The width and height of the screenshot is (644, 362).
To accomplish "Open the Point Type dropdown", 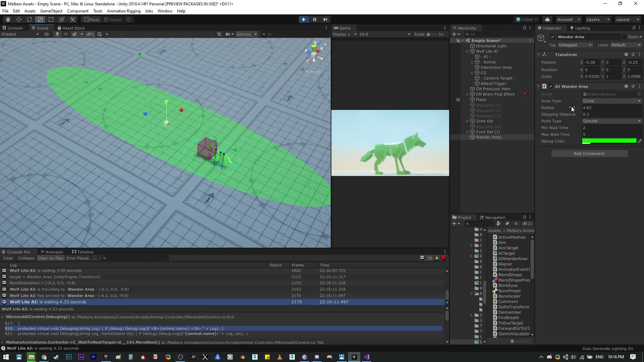I will (611, 121).
